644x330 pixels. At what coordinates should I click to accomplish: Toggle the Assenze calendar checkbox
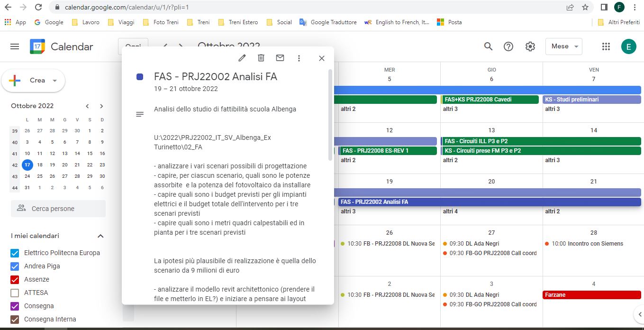[15, 279]
